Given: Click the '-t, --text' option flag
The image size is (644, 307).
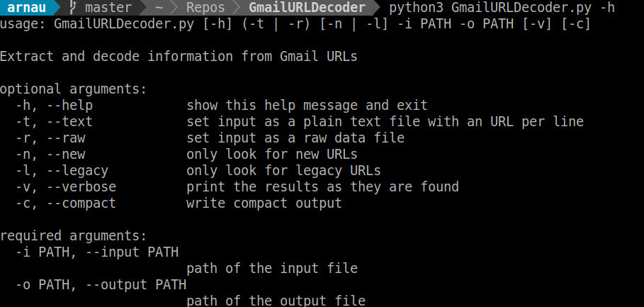Looking at the screenshot, I should point(54,122).
